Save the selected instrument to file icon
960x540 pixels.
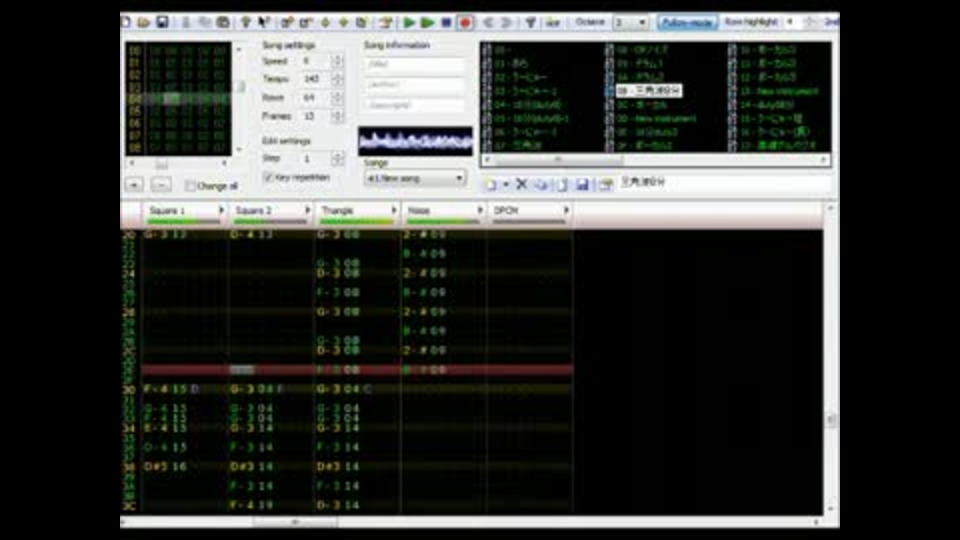582,184
